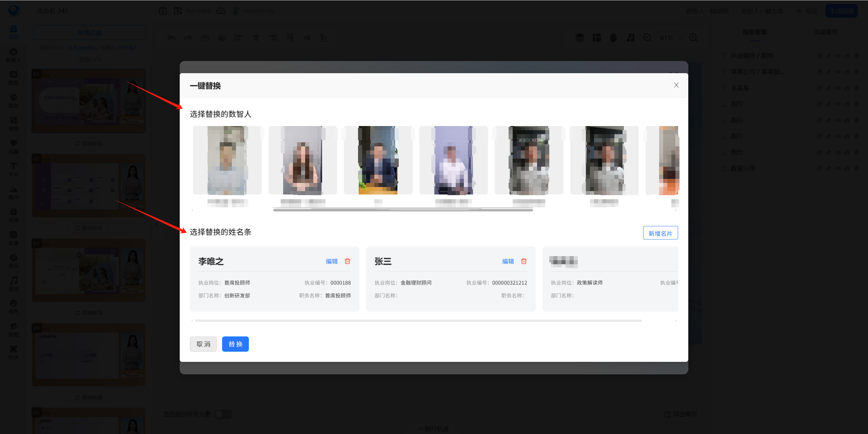Image resolution: width=868 pixels, height=434 pixels.
Task: Click the undo arrow in toolbar
Action: (x=171, y=38)
